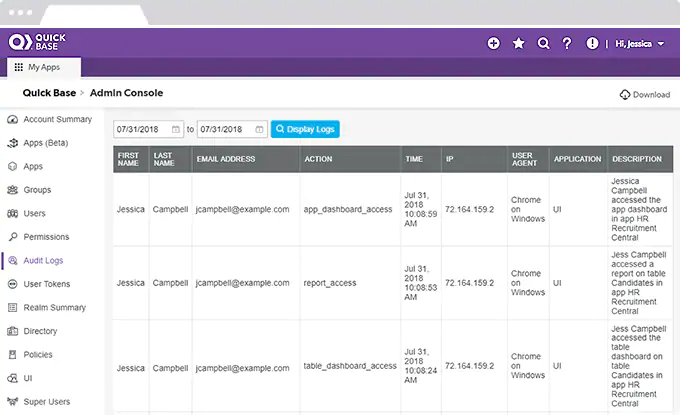
Task: Click the 10:08:24 AM time cell
Action: pos(421,366)
